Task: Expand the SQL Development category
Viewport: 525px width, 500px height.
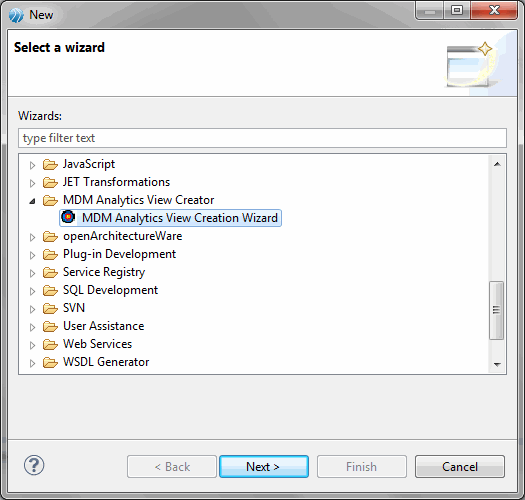Action: click(32, 291)
